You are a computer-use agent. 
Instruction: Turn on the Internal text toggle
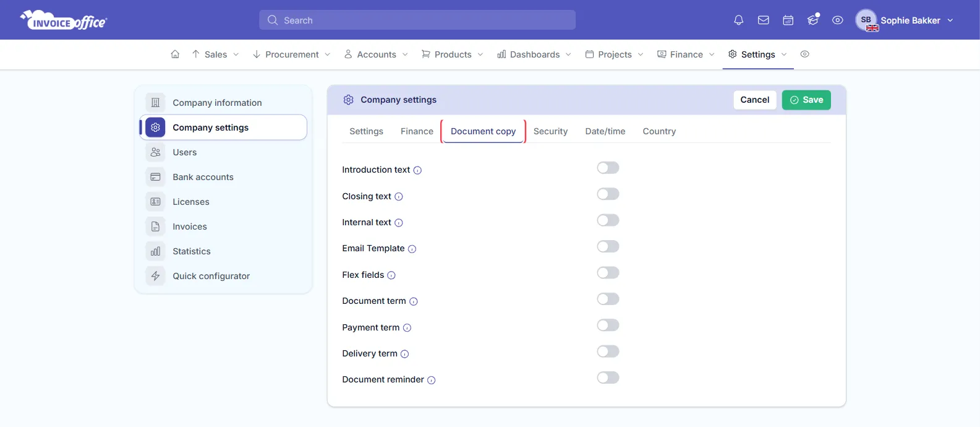[608, 220]
